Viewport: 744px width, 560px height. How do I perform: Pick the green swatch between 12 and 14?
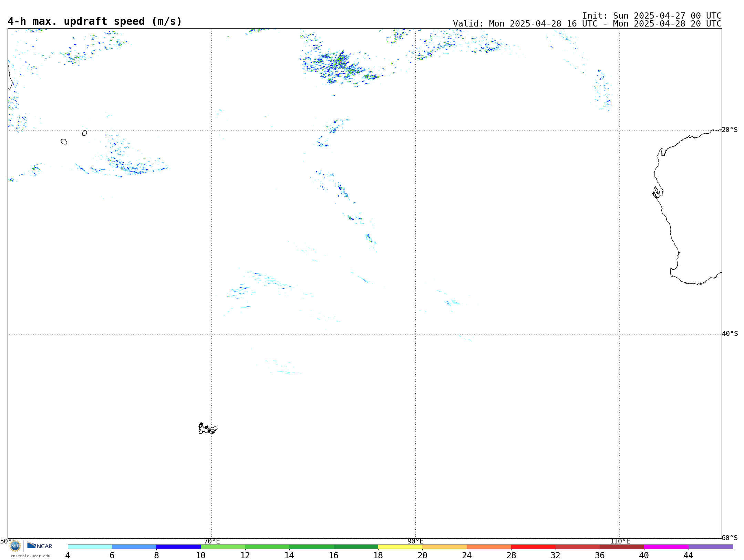tap(267, 547)
